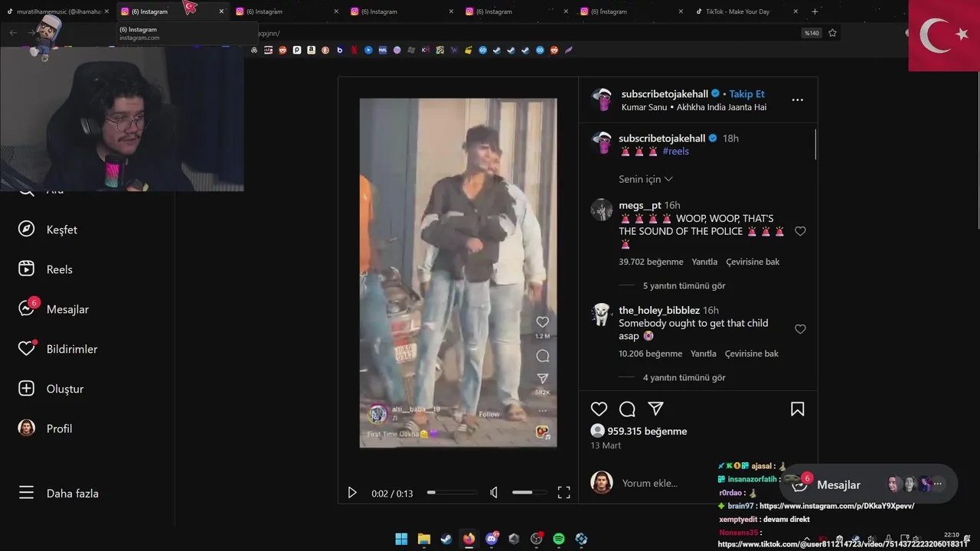Enter fullscreen for the video
The image size is (980, 551).
(x=563, y=493)
